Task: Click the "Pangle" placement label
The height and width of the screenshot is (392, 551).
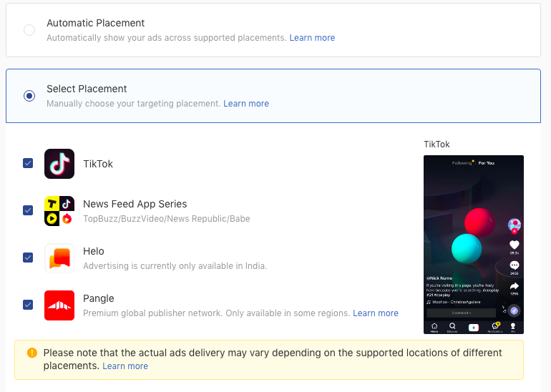Action: click(x=99, y=298)
